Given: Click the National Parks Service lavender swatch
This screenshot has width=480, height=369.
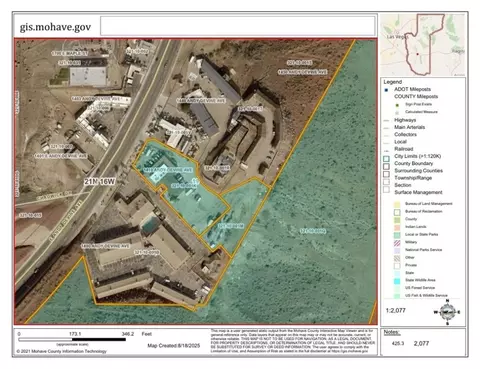Looking at the screenshot, I should click(x=397, y=250).
